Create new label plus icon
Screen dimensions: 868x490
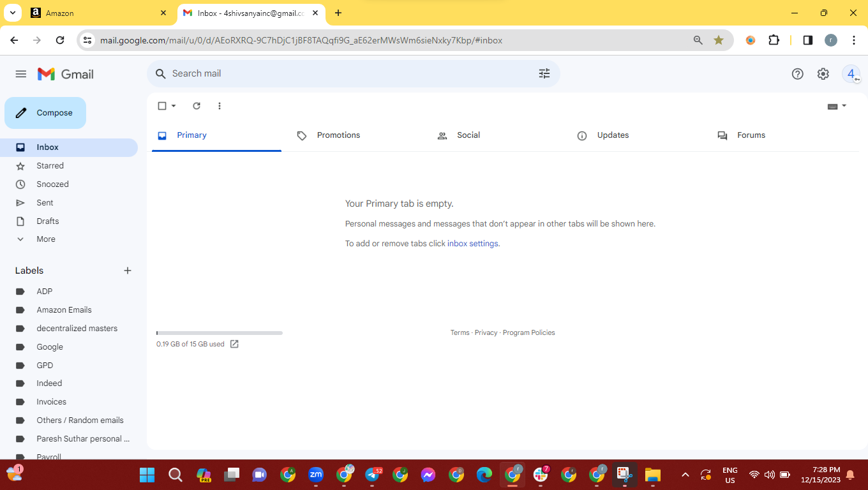point(128,271)
